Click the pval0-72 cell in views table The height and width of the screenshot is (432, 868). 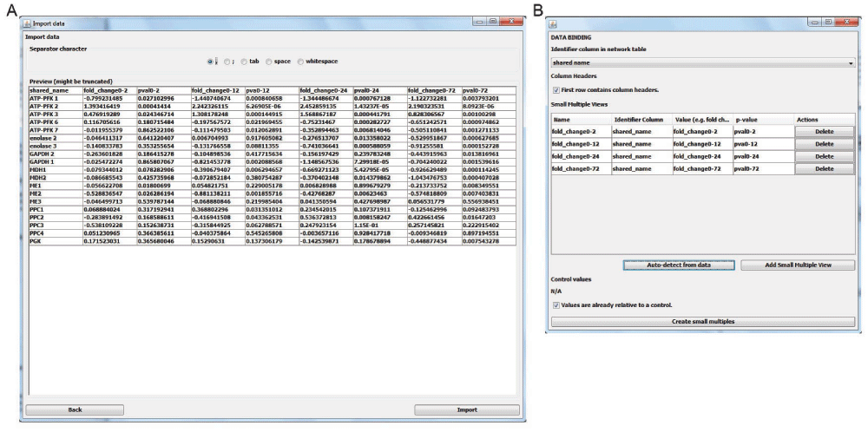pos(764,168)
